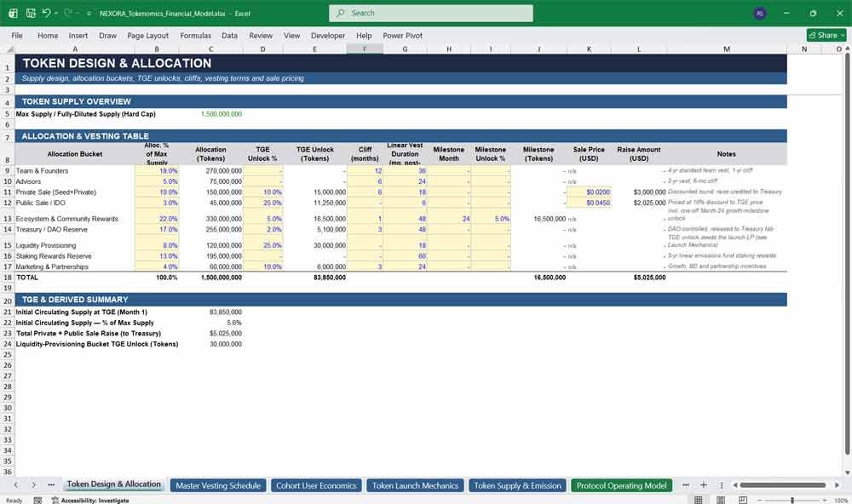Open Customize Quick Access Toolbar dropdown
This screenshot has width=852, height=504.
(x=89, y=13)
